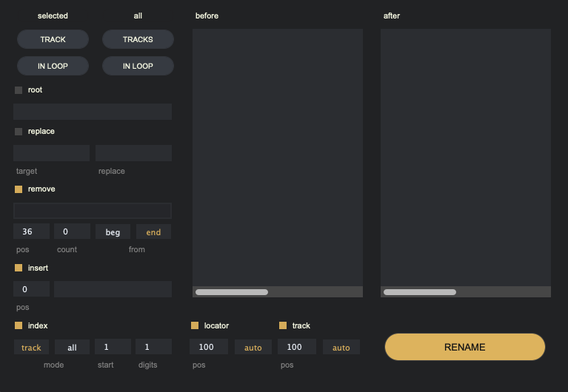Enable the root checkbox
568x392 pixels.
coord(19,90)
